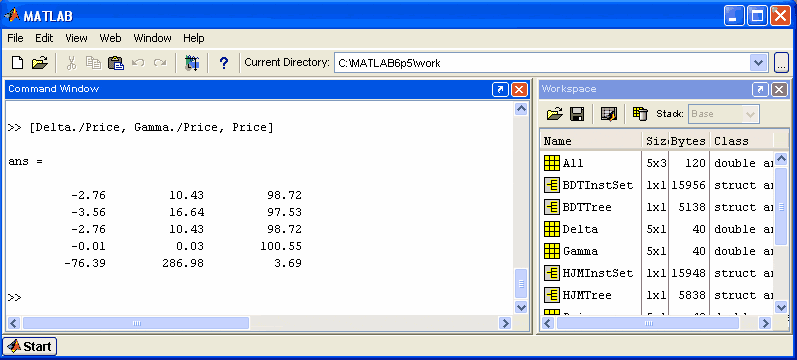Load data with the Workspace open folder icon
Image resolution: width=797 pixels, height=360 pixels.
click(x=555, y=114)
